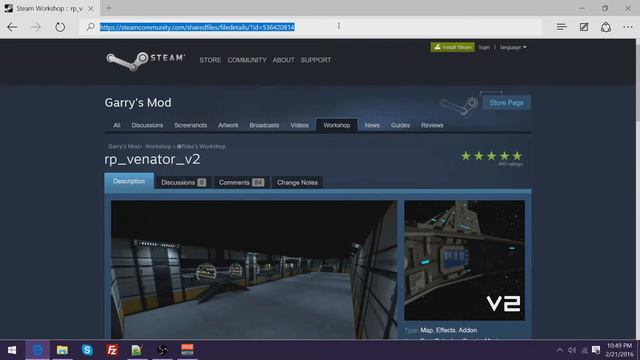Select the Workshop hub tab
The height and width of the screenshot is (360, 640).
coord(337,125)
